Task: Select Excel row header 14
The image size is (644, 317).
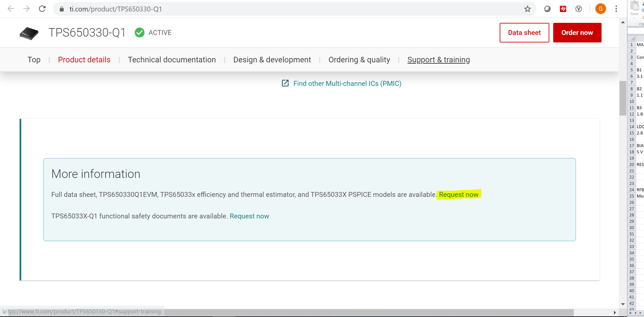Action: click(x=632, y=127)
